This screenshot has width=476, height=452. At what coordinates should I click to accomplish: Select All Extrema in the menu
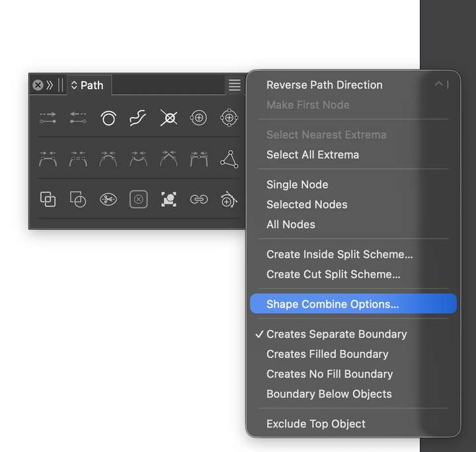[313, 155]
